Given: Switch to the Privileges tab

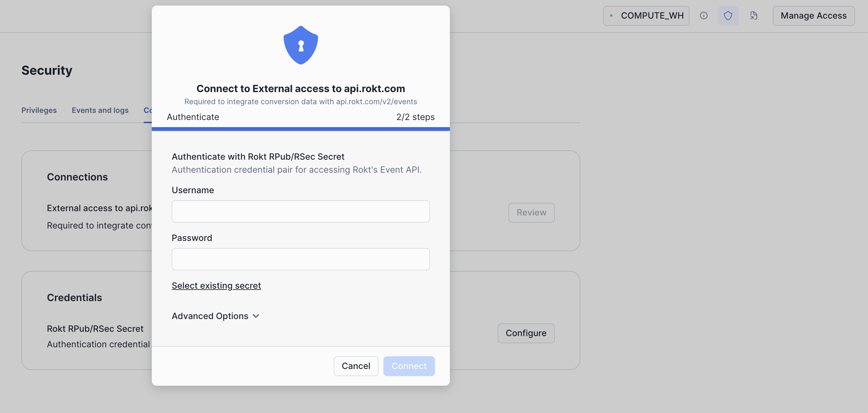Looking at the screenshot, I should [x=39, y=110].
